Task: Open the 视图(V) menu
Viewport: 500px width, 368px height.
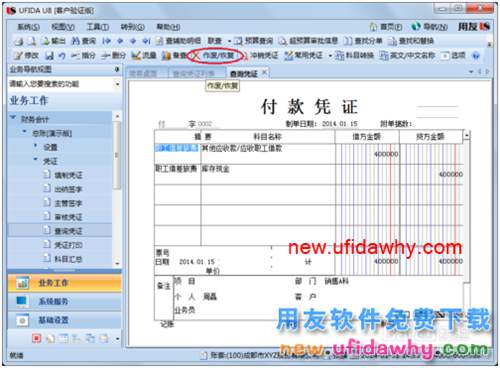Action: tap(63, 27)
